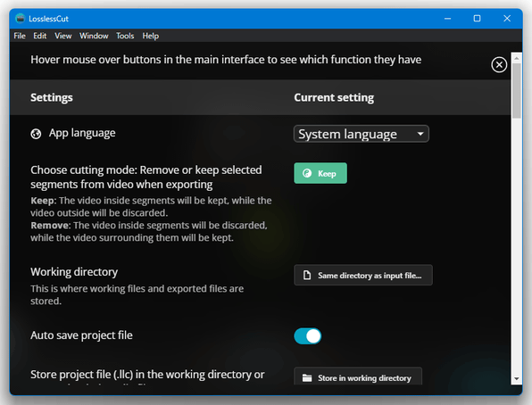532x405 pixels.
Task: Open the File menu
Action: pos(20,36)
